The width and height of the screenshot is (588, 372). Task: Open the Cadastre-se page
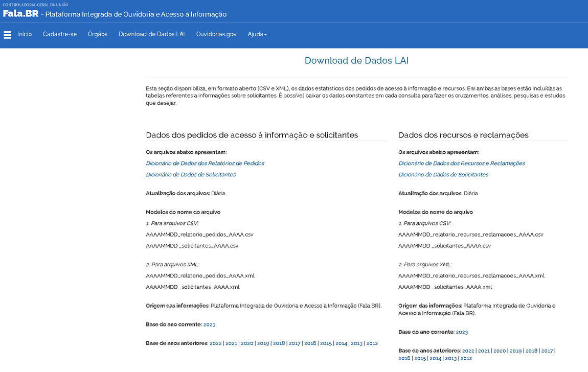60,34
